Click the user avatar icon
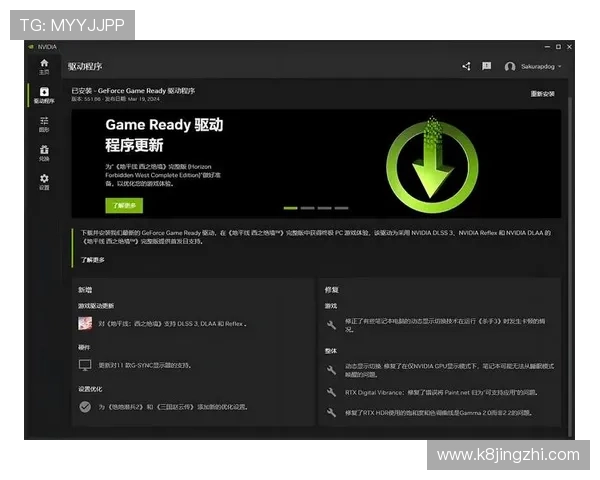 [x=510, y=67]
